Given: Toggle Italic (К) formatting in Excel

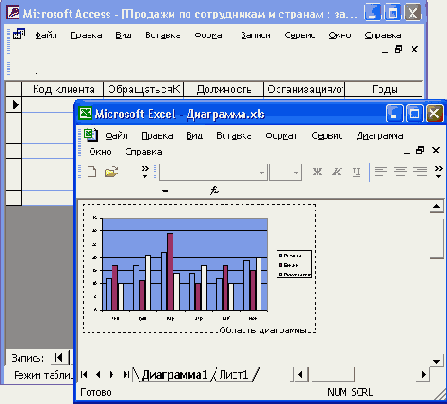Looking at the screenshot, I should (337, 172).
